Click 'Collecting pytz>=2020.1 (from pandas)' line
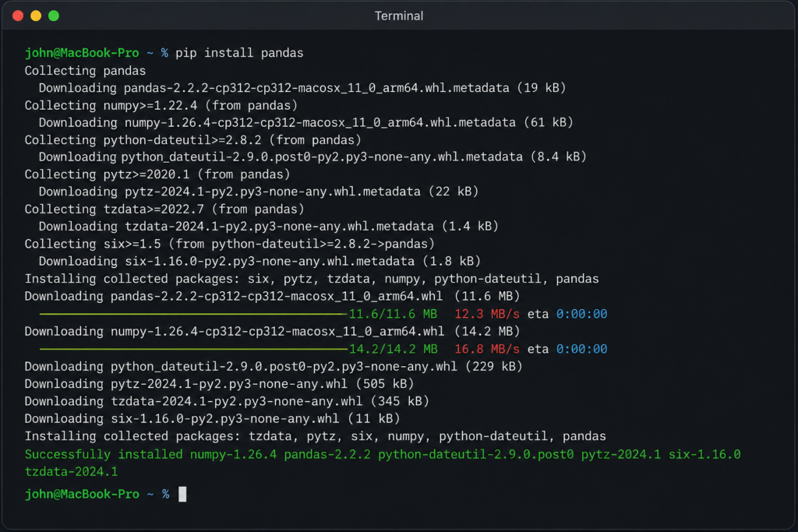Viewport: 798px width, 532px height. click(x=157, y=174)
